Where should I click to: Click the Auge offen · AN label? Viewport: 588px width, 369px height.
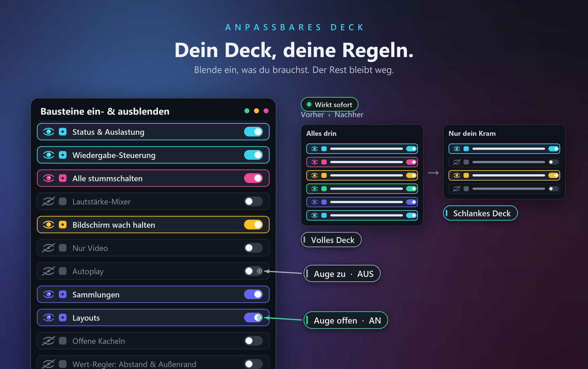pos(346,320)
